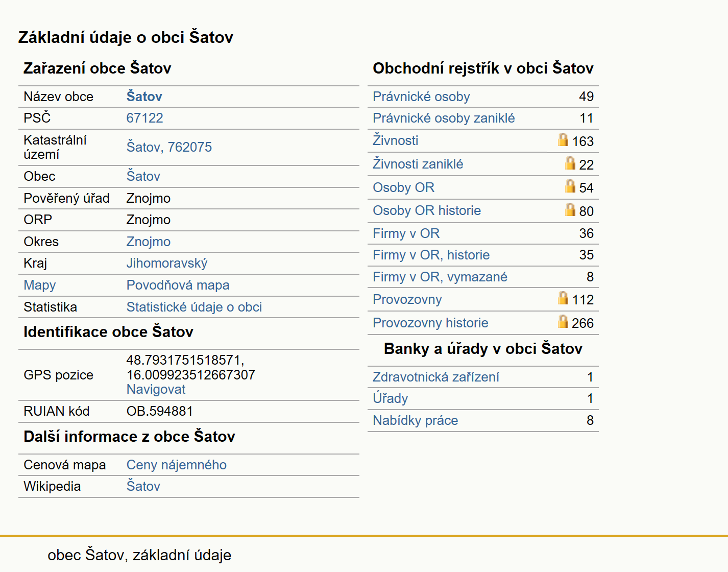This screenshot has width=728, height=572.
Task: Open the Úřady link
Action: point(390,398)
